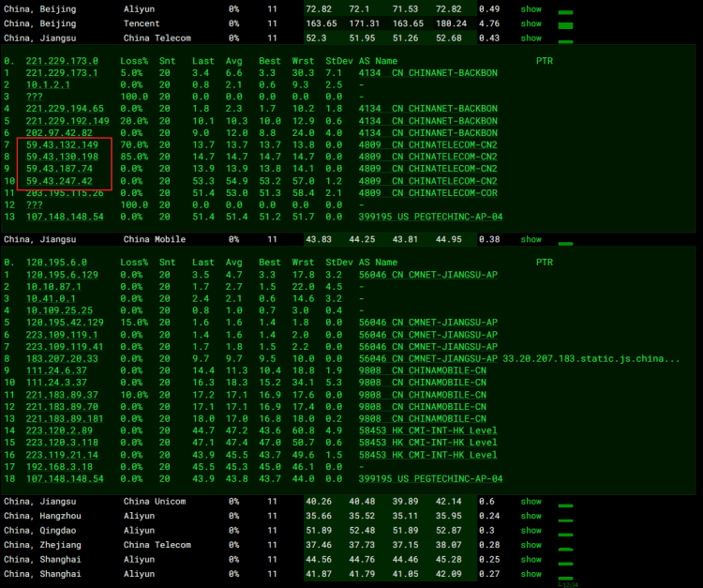Click the latency bar for Hangzhou Aliyun
Viewport: 703px width, 588px height.
(565, 519)
